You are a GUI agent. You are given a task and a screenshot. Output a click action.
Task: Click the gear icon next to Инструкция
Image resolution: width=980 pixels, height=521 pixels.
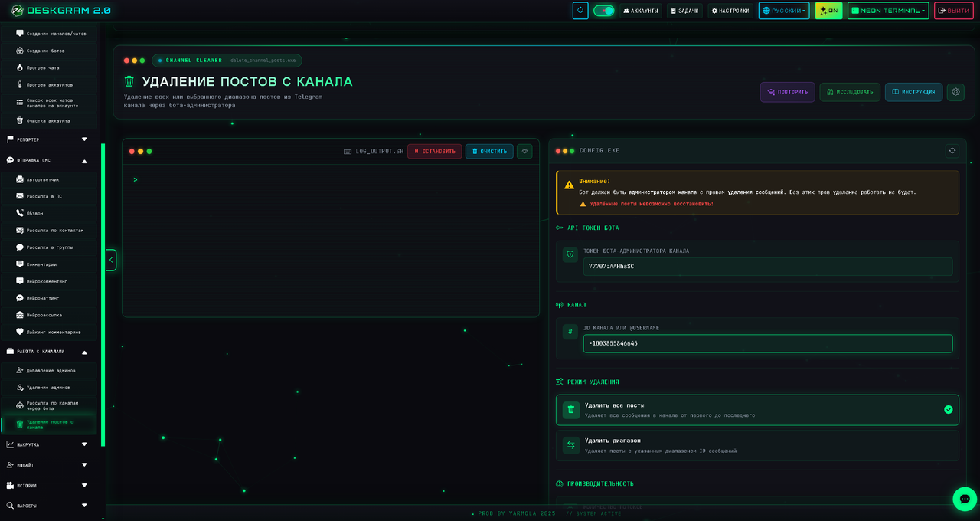[955, 92]
